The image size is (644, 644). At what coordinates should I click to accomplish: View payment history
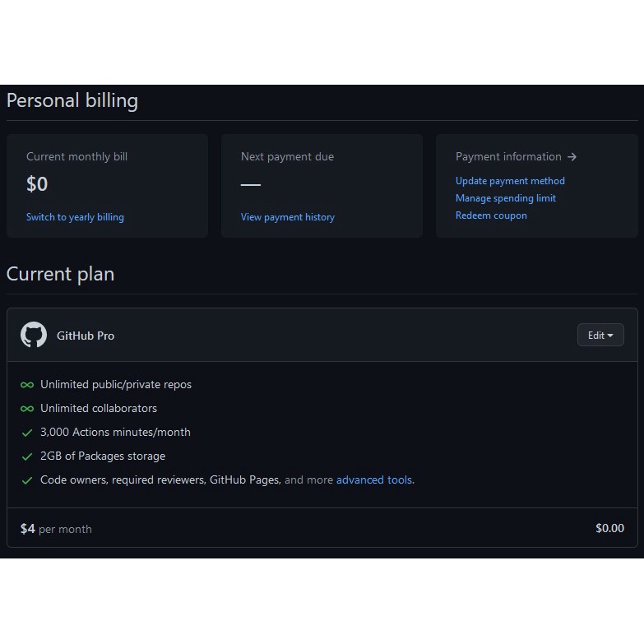point(288,217)
